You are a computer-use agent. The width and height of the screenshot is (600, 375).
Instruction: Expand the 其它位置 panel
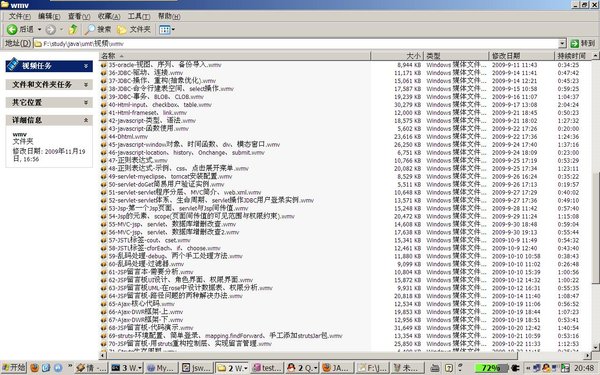[x=86, y=102]
